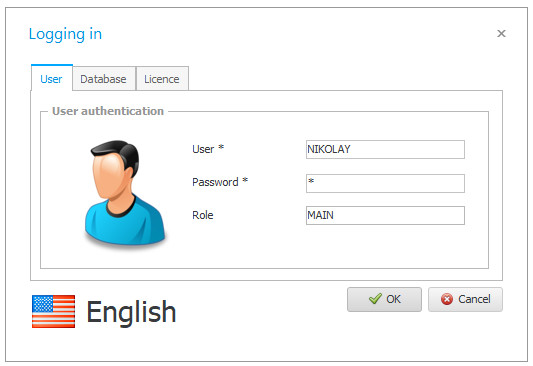Screen dimensions: 533x366
Task: Open the Licence tab
Action: 162,79
